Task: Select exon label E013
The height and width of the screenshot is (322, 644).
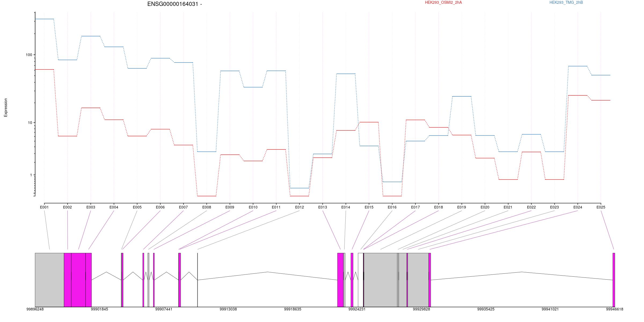Action: tap(323, 207)
